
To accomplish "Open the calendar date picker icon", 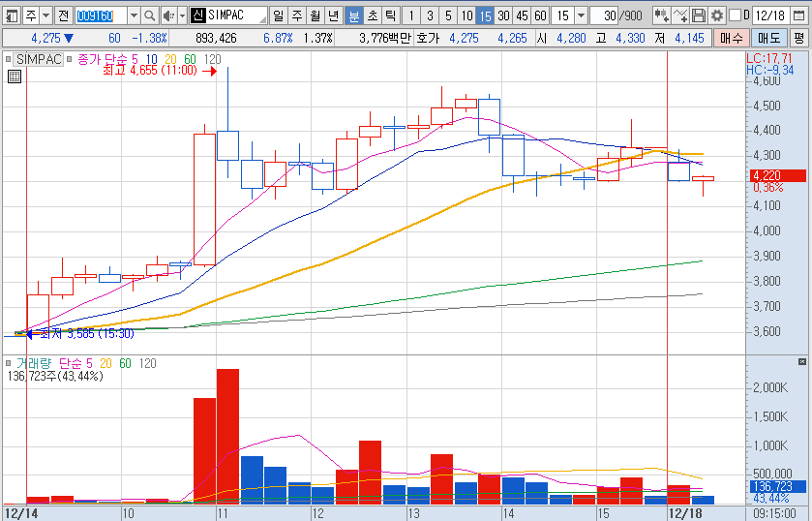I will (x=798, y=15).
